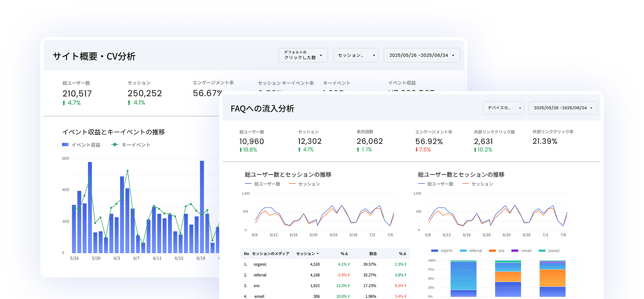
Task: Click the 4,520 sessions cell
Action: pos(315,264)
